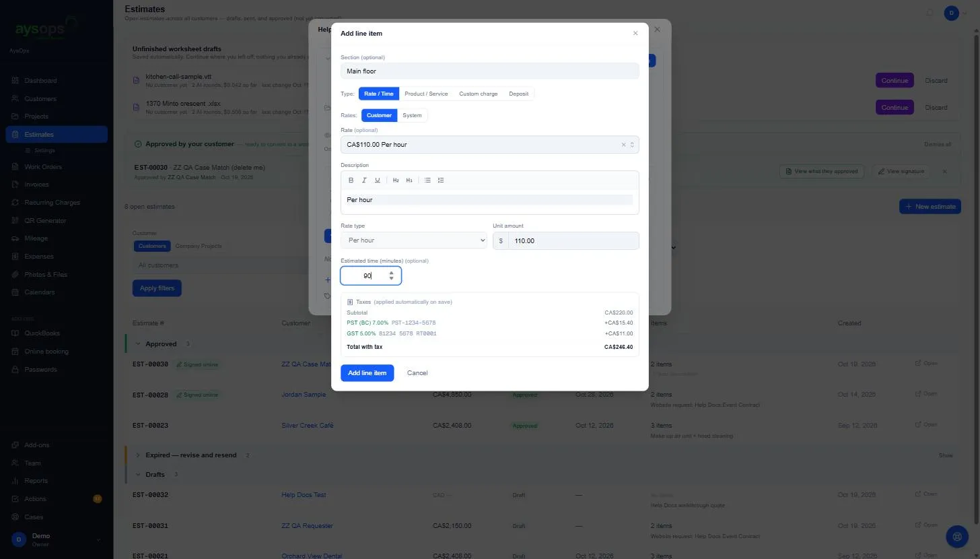Increase estimated time with the up arrow
Image resolution: width=980 pixels, height=559 pixels.
(392, 273)
